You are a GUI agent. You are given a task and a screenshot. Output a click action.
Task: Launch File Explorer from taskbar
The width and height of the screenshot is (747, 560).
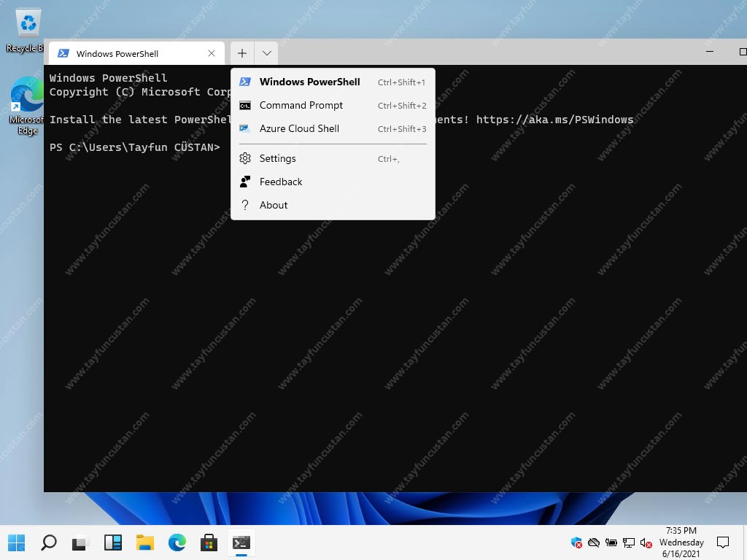coord(145,542)
